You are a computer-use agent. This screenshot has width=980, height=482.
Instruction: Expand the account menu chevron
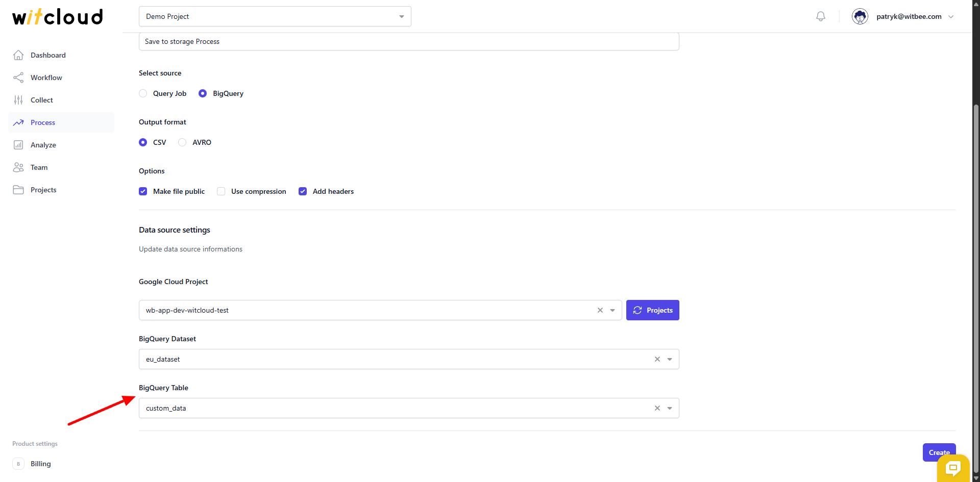(951, 16)
